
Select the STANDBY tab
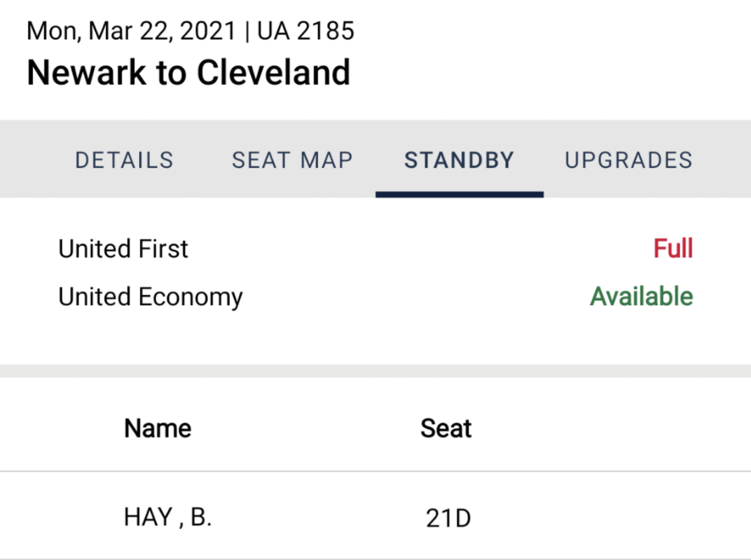tap(460, 160)
